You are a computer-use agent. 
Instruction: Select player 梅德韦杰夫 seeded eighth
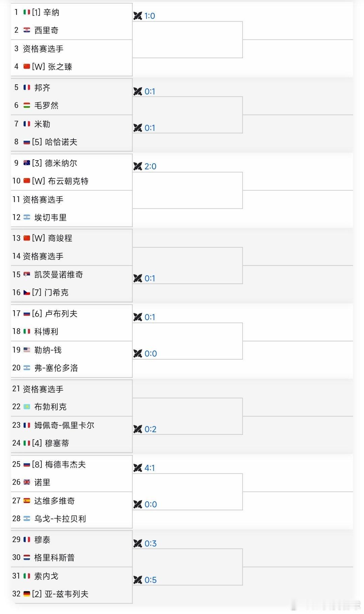[x=65, y=465]
